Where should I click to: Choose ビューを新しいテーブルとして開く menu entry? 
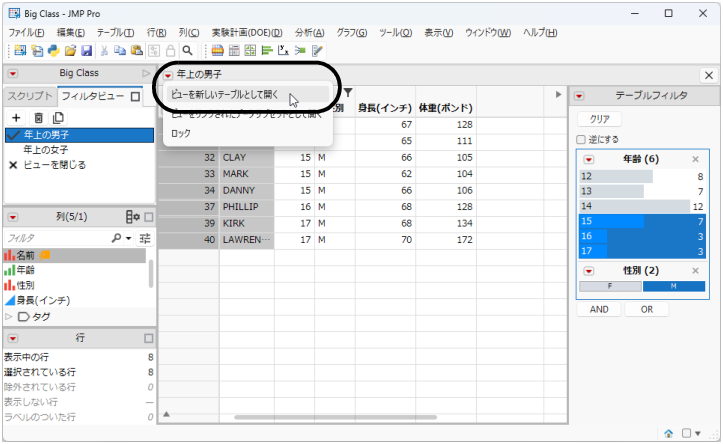[248, 95]
